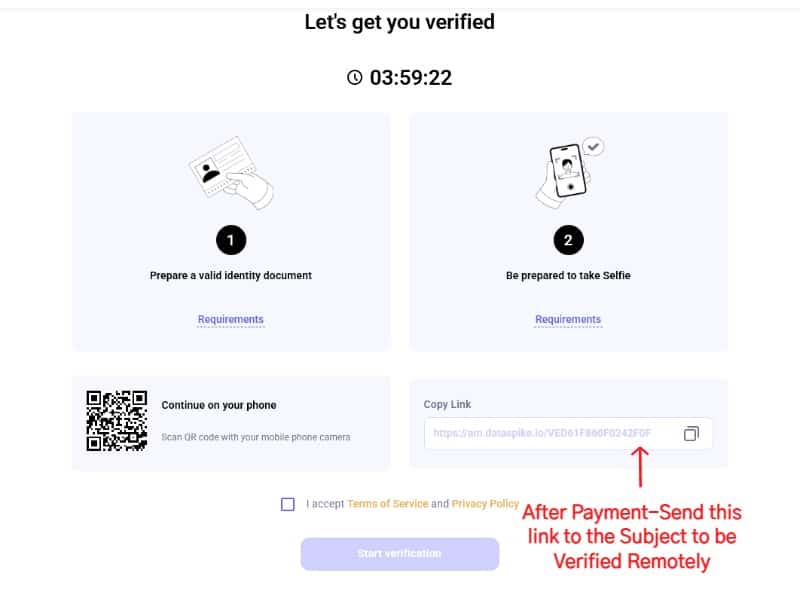Click the "Continue on your phone" heading
The image size is (800, 600).
click(x=219, y=405)
